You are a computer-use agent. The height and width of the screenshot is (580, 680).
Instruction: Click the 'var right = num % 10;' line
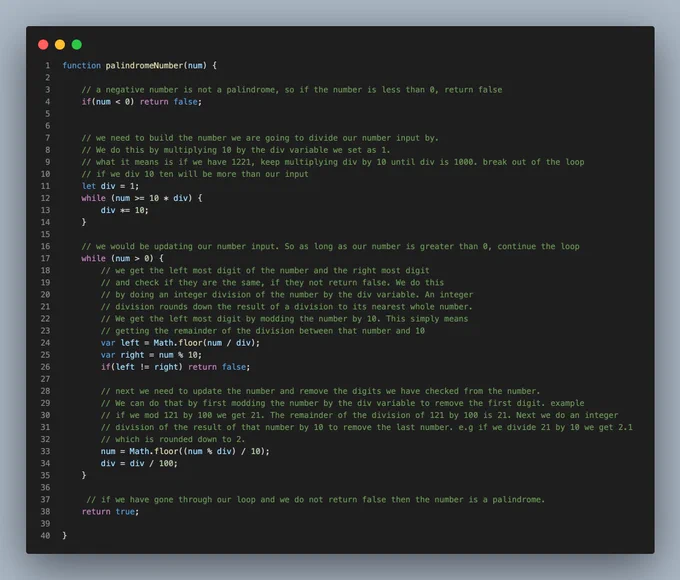(x=151, y=355)
